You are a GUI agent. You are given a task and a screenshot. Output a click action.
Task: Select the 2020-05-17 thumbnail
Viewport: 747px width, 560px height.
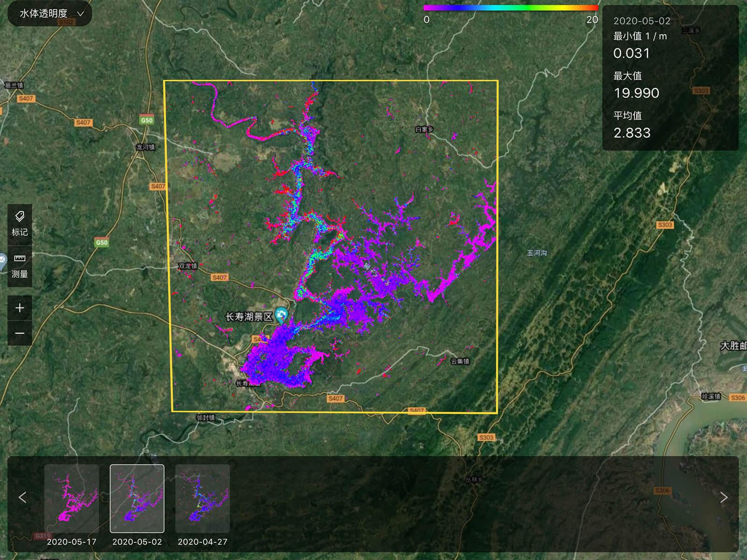71,498
